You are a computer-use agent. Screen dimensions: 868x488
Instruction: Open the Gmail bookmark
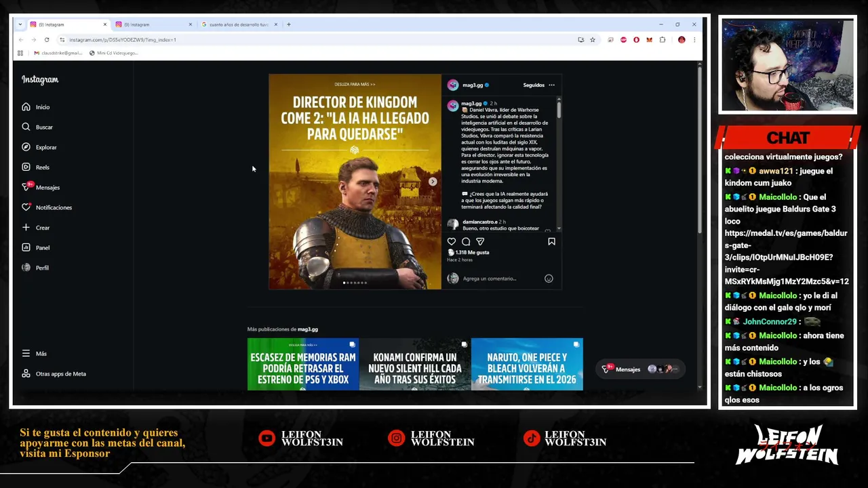coord(58,53)
